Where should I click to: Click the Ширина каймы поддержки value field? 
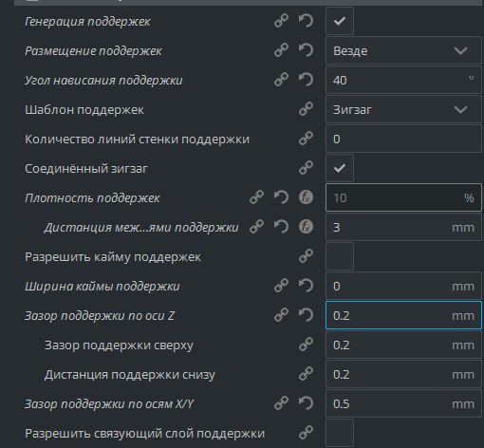pyautogui.click(x=403, y=286)
